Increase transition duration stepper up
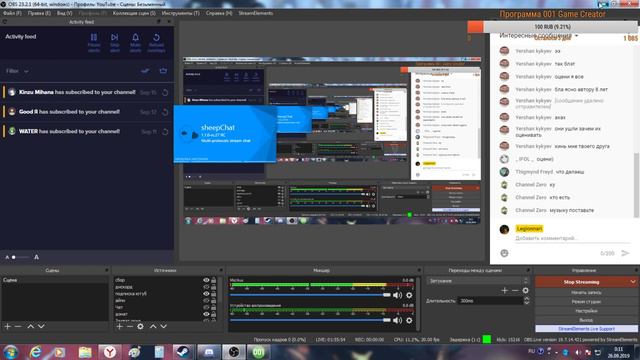Viewport: 640px width, 360px height. coord(527,298)
